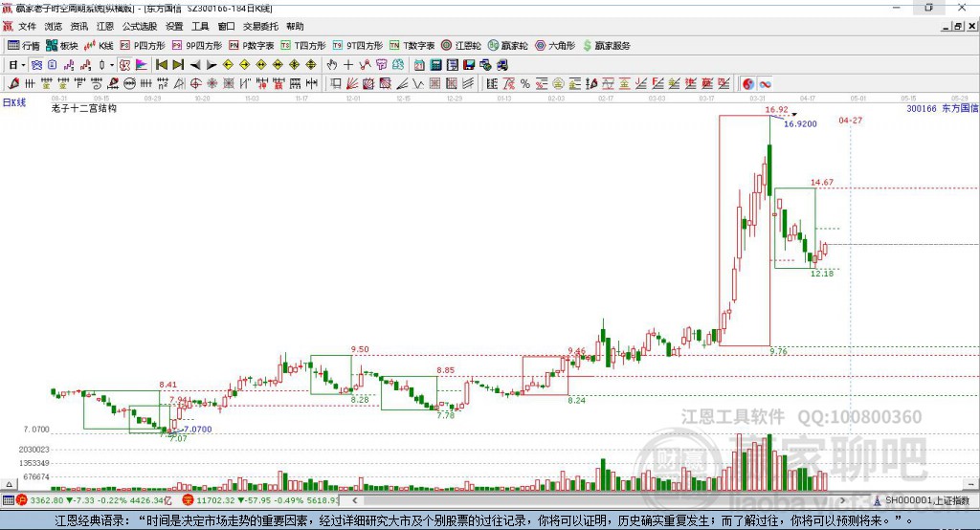Open the 工具 menu
Image resolution: width=980 pixels, height=530 pixels.
tap(200, 26)
